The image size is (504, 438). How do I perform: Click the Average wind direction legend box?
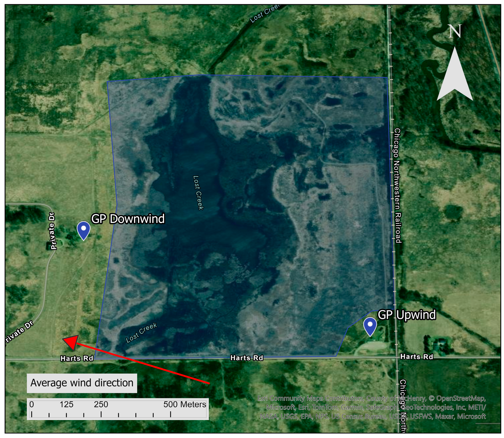coord(82,383)
